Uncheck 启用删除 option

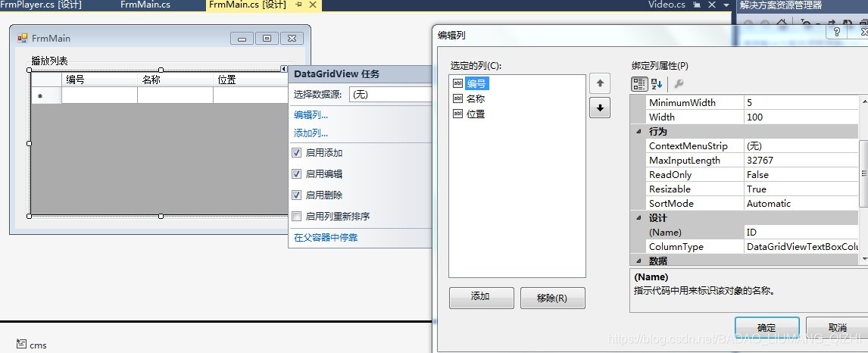(297, 195)
